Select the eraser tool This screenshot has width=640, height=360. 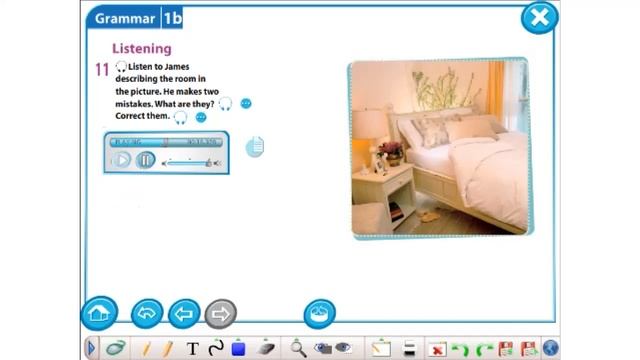tap(266, 348)
